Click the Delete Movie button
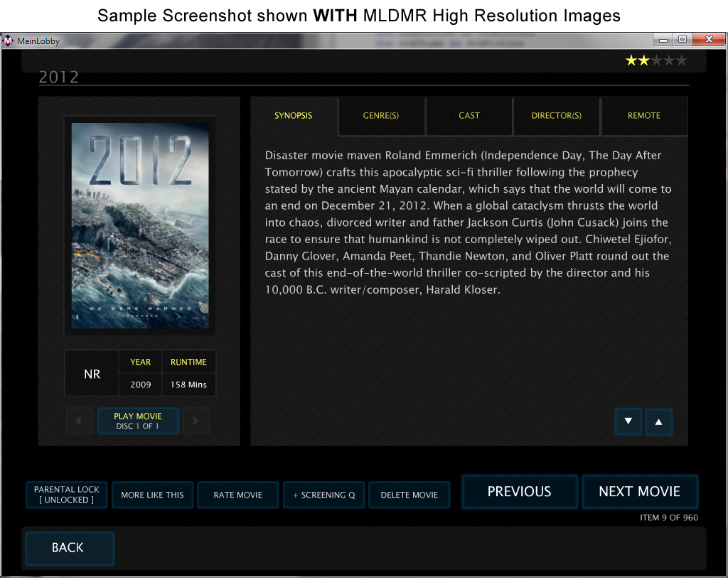This screenshot has width=728, height=578. [409, 495]
